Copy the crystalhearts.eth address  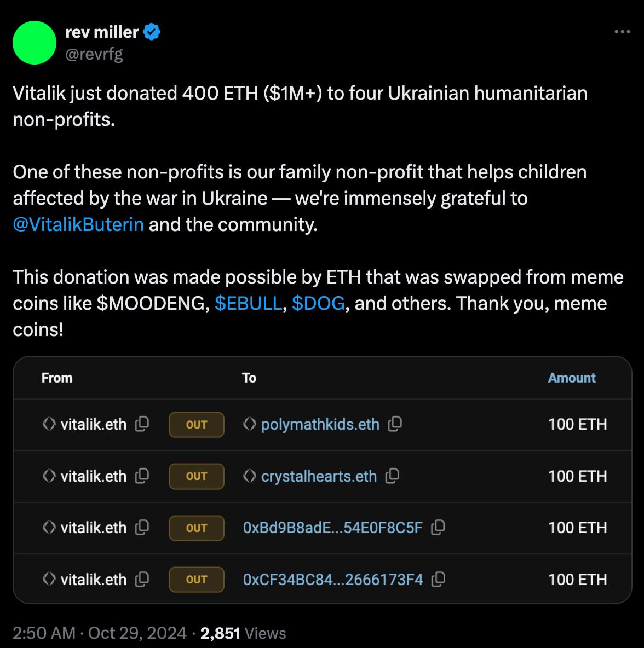click(x=392, y=476)
